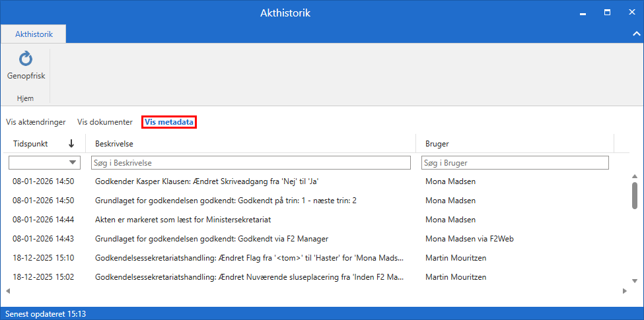The image size is (644, 320).
Task: Click 'Mona Madsen' in the 14:44 row
Action: pyautogui.click(x=450, y=220)
